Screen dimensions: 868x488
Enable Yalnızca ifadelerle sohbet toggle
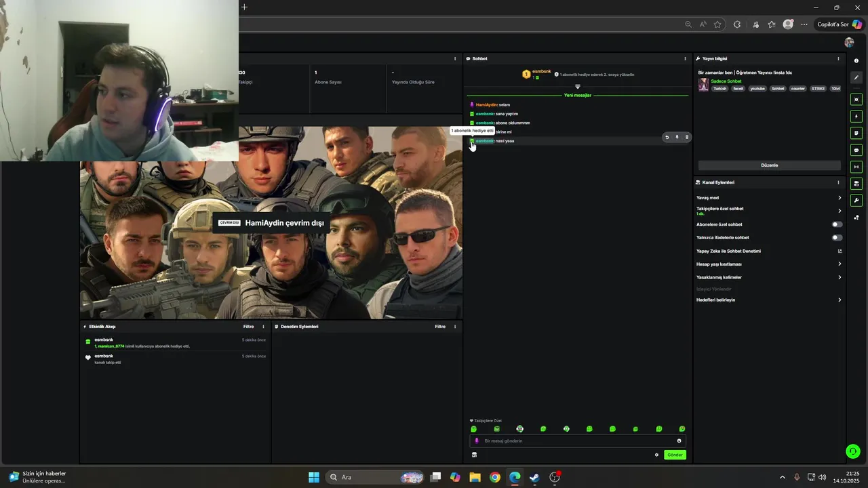[x=837, y=238]
